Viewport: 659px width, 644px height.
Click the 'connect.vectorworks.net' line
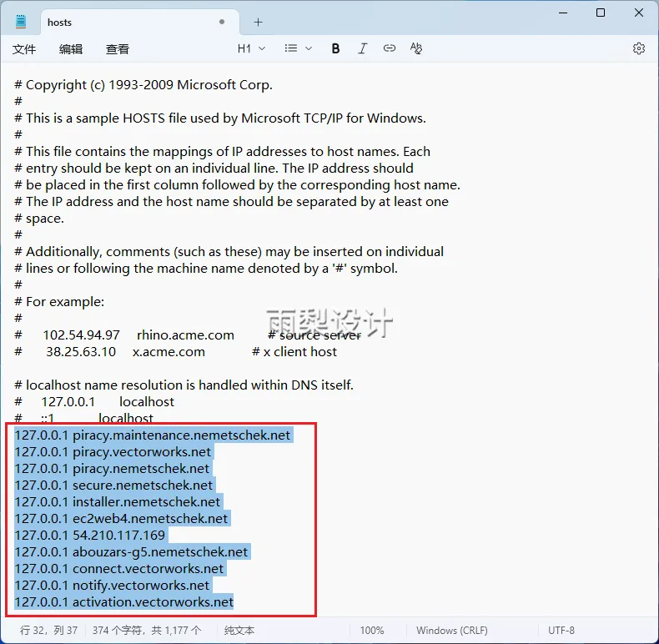(x=119, y=569)
